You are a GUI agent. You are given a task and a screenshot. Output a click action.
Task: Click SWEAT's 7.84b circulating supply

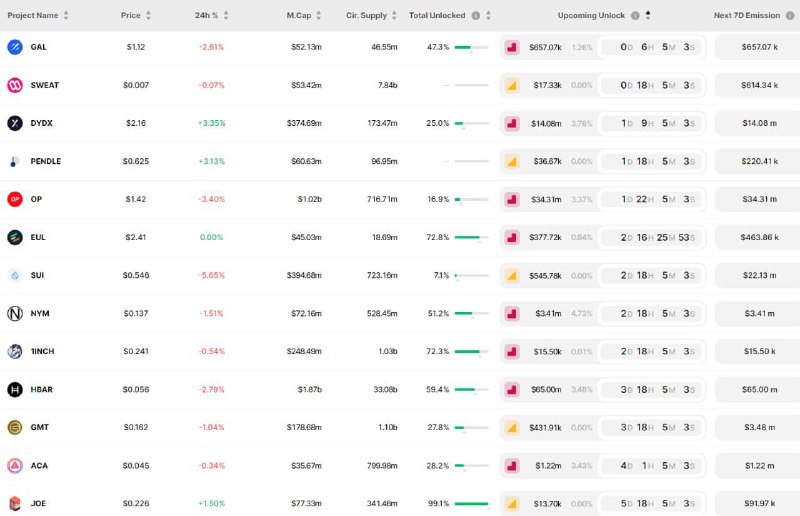point(387,85)
